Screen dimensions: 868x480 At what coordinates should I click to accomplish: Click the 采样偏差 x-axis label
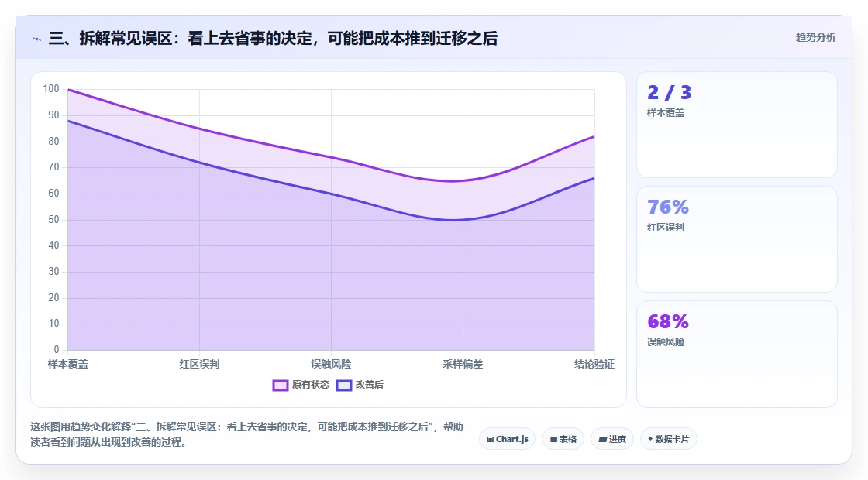(x=463, y=364)
